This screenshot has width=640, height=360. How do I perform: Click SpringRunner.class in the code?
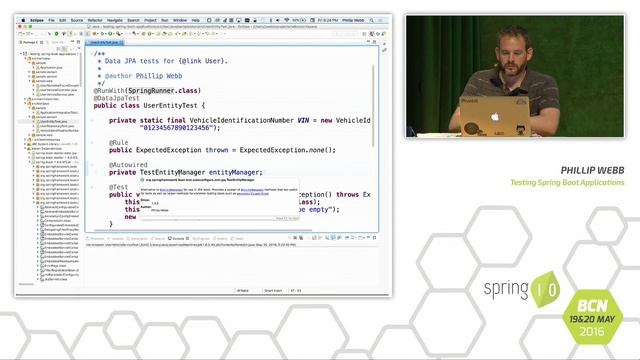click(x=163, y=91)
